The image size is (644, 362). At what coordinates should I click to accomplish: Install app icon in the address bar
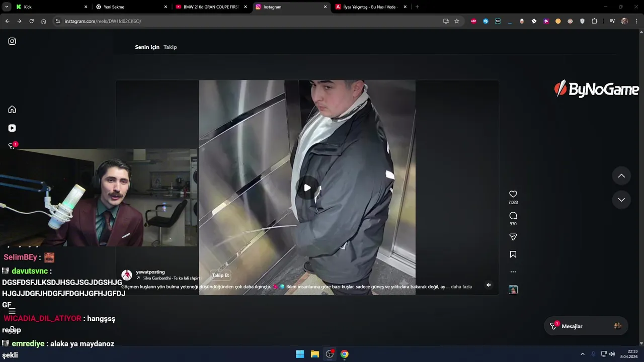(446, 21)
